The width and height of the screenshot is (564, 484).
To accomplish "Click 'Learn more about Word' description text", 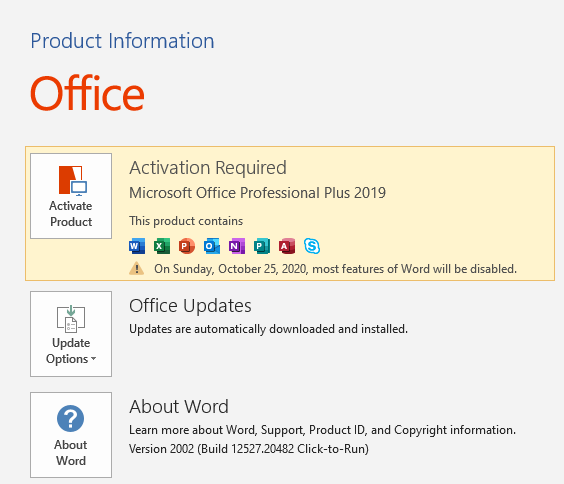I will click(322, 430).
